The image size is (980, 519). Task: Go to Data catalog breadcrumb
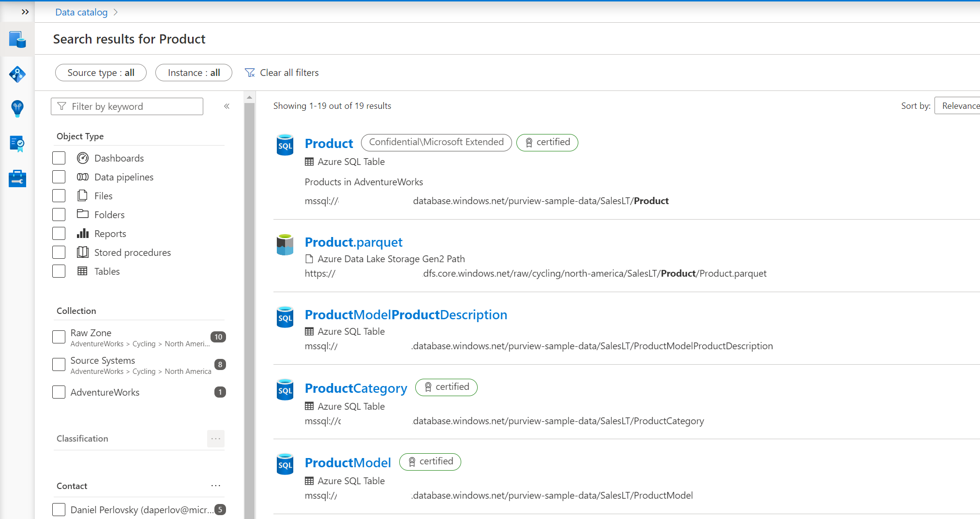click(x=81, y=12)
